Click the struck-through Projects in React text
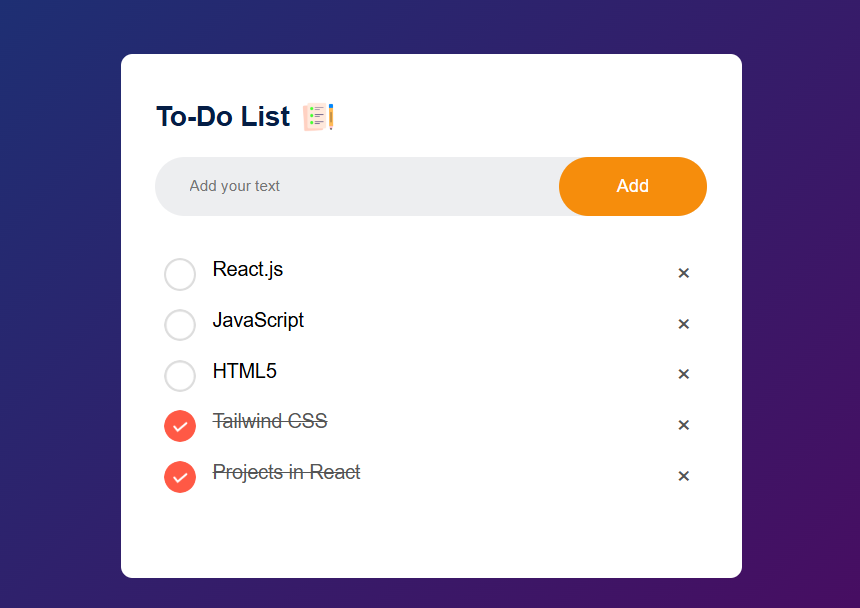Screen dimensions: 860x608 click(x=286, y=472)
